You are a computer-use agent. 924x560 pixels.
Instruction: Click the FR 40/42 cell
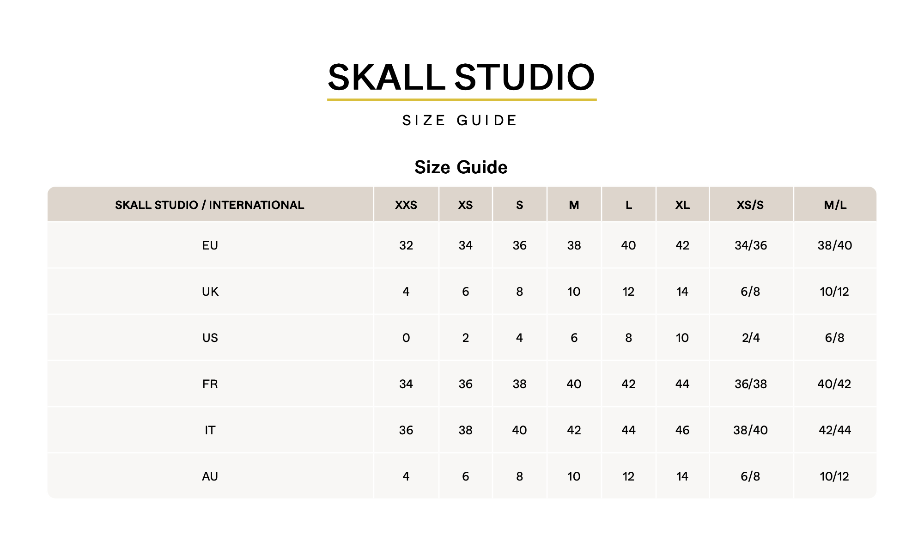click(834, 384)
